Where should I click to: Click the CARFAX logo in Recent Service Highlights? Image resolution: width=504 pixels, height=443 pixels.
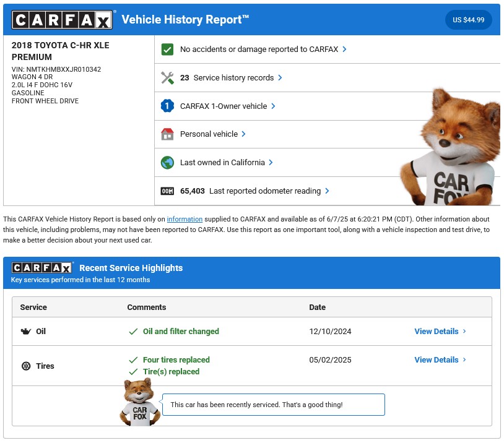[41, 268]
